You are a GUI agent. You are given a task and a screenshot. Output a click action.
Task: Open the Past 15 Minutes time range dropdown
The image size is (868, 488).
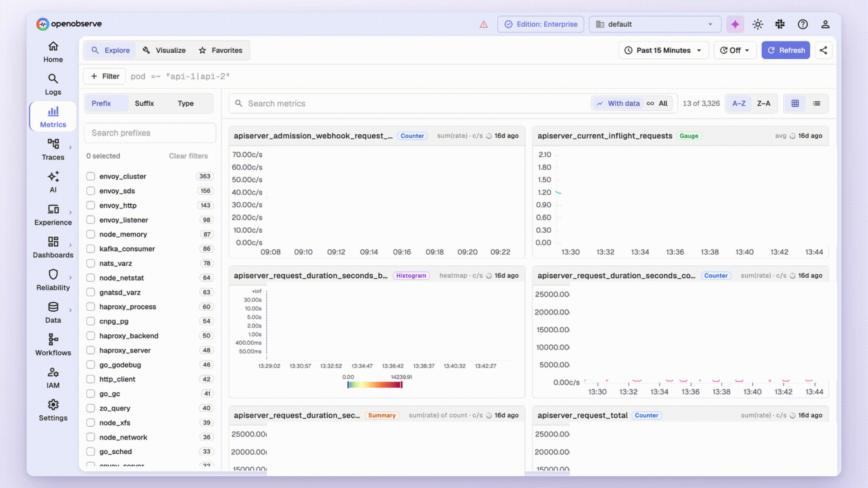point(663,50)
